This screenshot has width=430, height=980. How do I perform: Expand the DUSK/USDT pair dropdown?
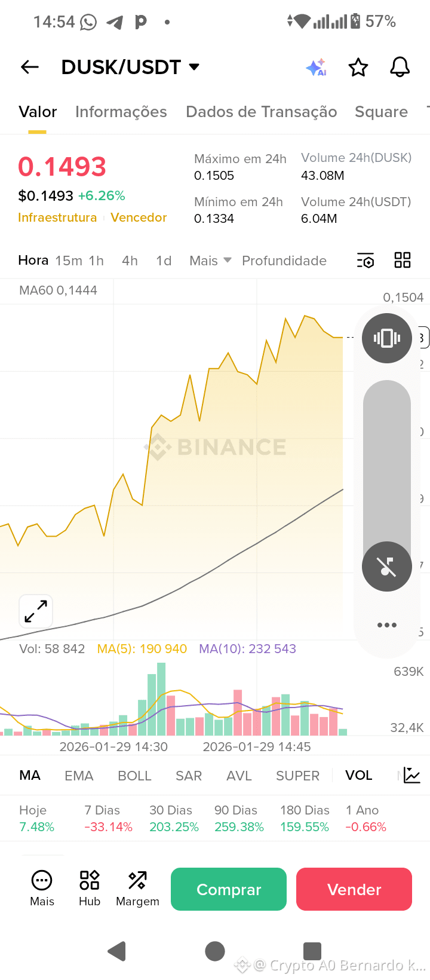click(x=194, y=67)
